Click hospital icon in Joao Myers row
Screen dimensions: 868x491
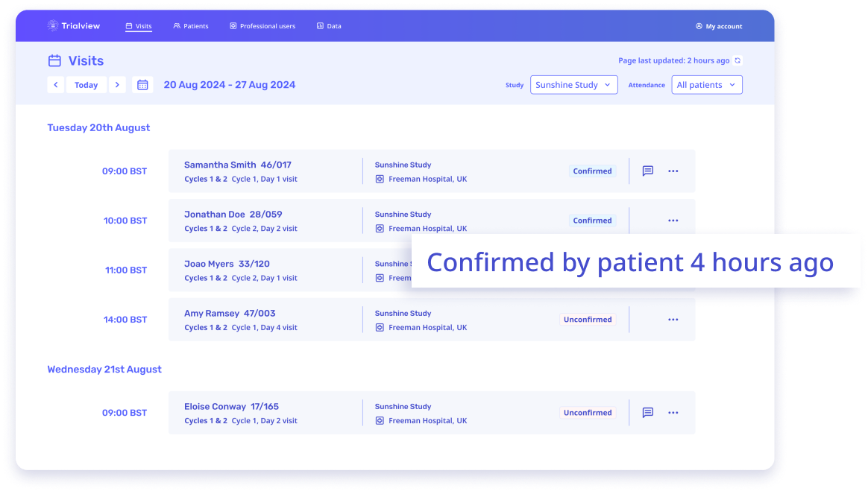click(380, 278)
